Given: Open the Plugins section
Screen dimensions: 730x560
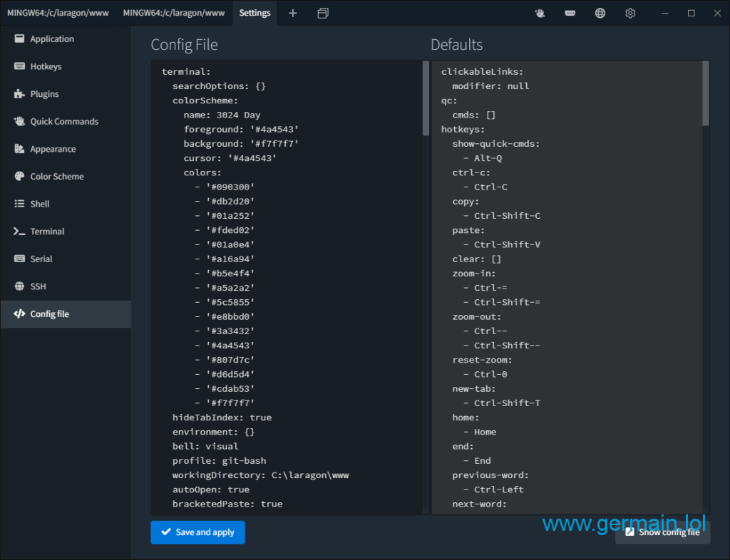Looking at the screenshot, I should click(44, 94).
